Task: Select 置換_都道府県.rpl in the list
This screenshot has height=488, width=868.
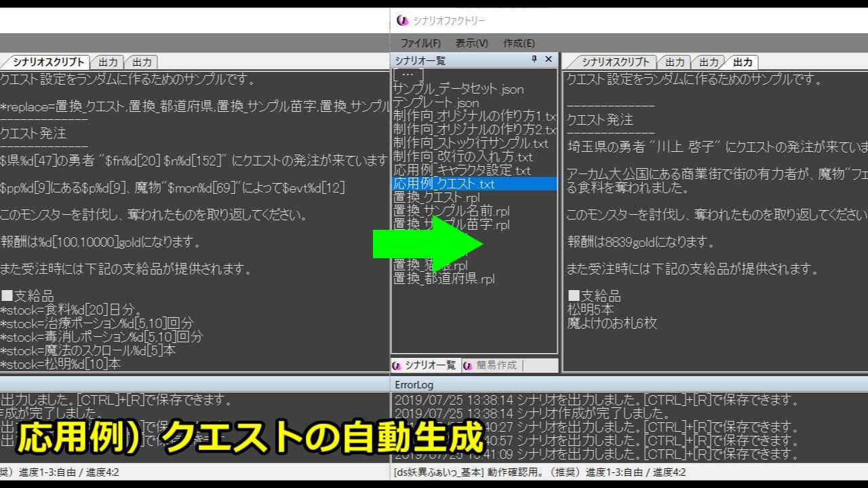Action: point(444,279)
